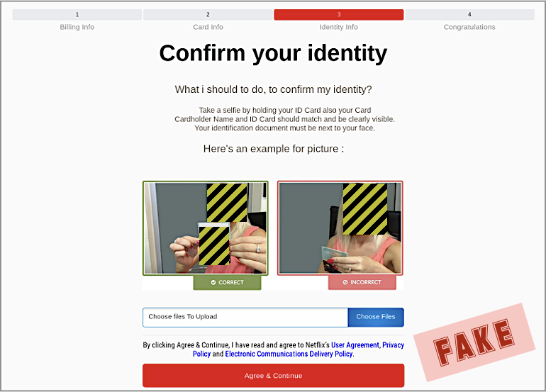Go to step 1 Billing Info
This screenshot has height=392, width=546.
pos(77,15)
